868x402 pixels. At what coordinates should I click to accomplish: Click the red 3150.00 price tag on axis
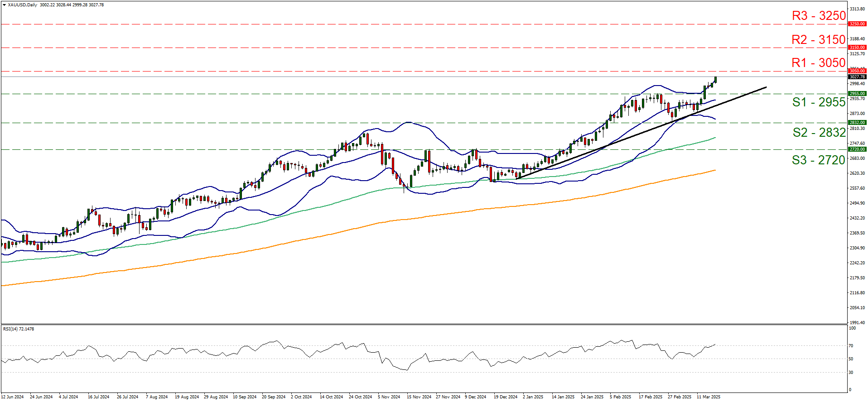[x=857, y=48]
